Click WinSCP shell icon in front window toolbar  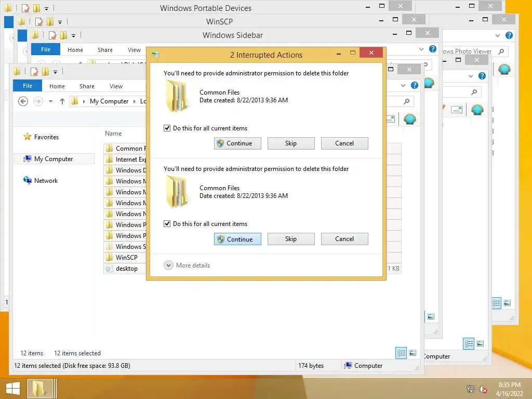(409, 119)
